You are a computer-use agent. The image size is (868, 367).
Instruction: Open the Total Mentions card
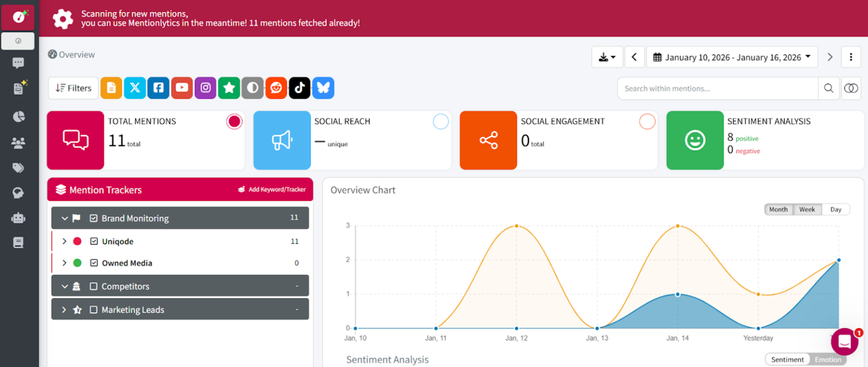pyautogui.click(x=146, y=140)
